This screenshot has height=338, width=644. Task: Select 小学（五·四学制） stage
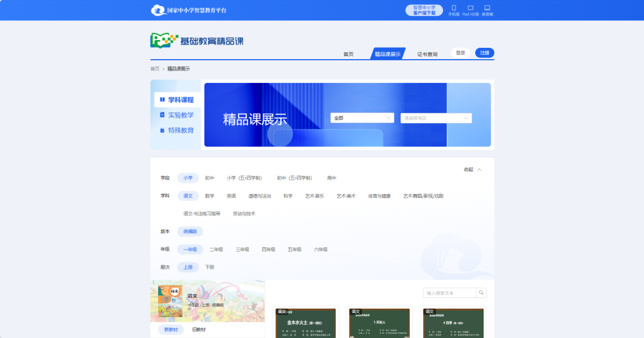pyautogui.click(x=244, y=178)
